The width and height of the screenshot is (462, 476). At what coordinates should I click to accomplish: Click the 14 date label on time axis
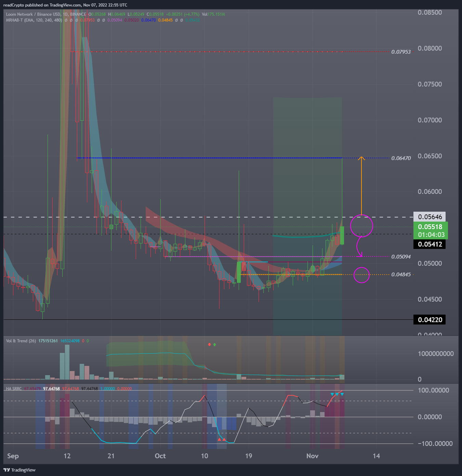[376, 456]
